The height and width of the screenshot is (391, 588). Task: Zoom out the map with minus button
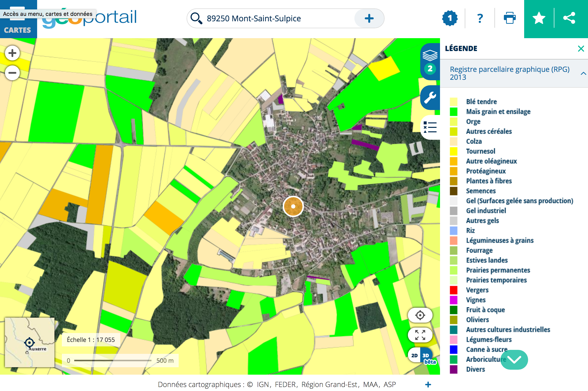[x=12, y=73]
